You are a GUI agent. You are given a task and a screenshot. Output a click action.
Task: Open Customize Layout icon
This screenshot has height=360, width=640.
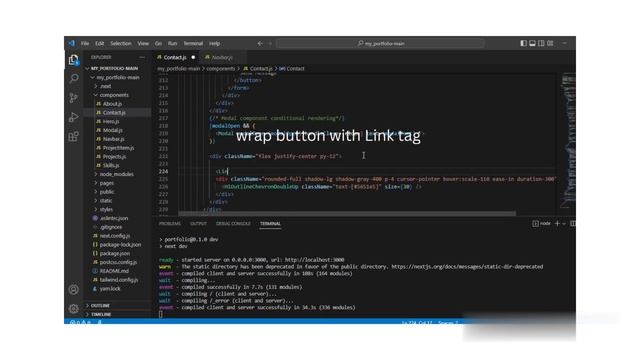click(x=550, y=43)
